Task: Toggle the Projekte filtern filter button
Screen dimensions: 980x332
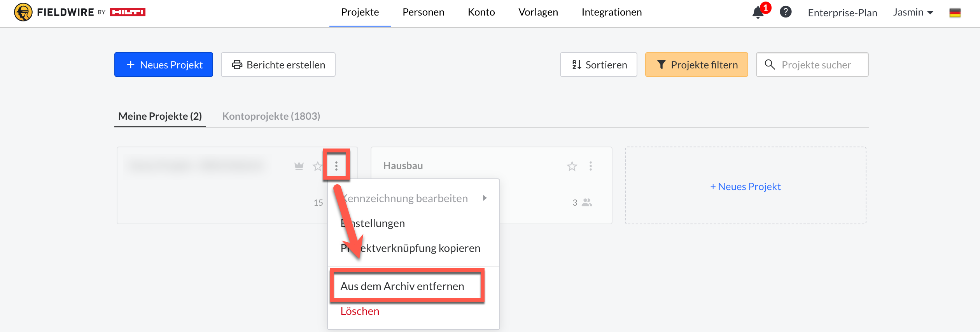Action: [x=696, y=65]
